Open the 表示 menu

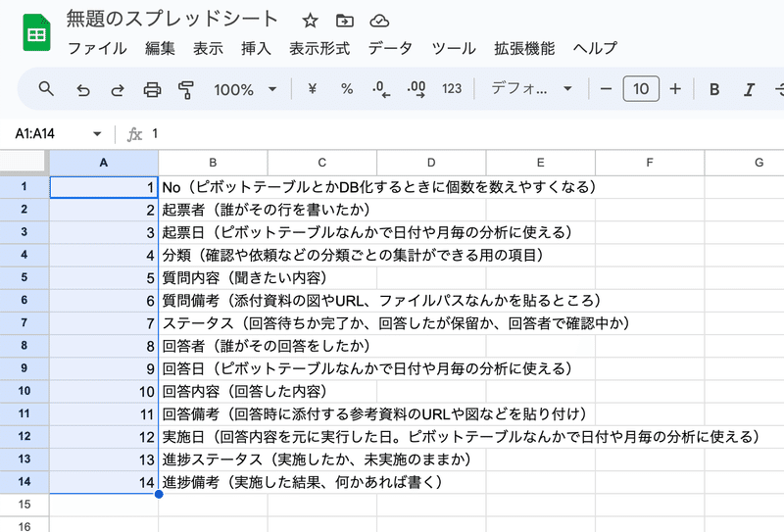click(208, 49)
